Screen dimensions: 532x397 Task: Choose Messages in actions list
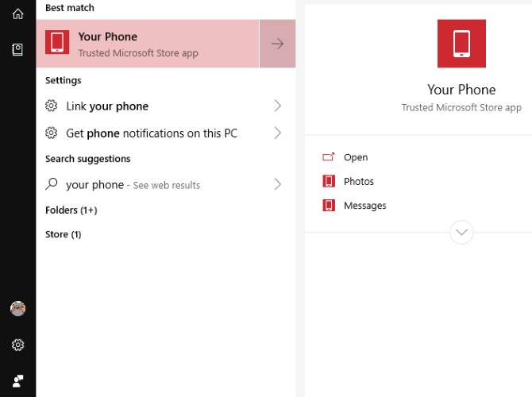point(364,206)
